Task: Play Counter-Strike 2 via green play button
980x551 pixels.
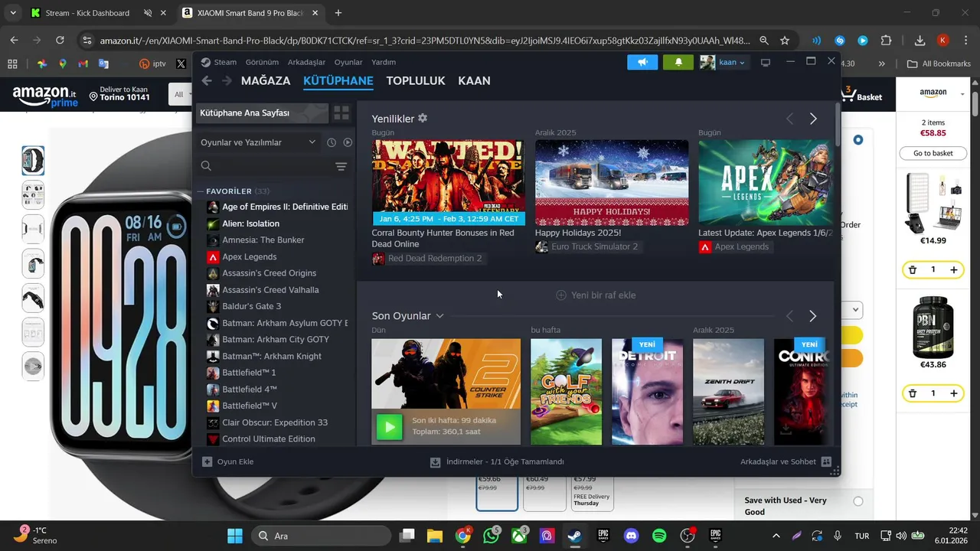Action: coord(389,426)
